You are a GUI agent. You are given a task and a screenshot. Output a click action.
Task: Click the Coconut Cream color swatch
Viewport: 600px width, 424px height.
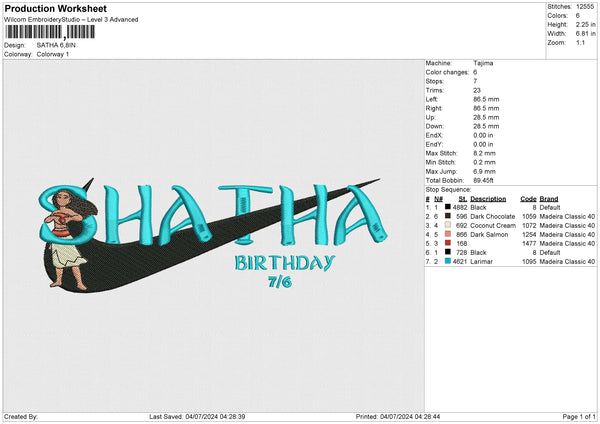click(447, 225)
